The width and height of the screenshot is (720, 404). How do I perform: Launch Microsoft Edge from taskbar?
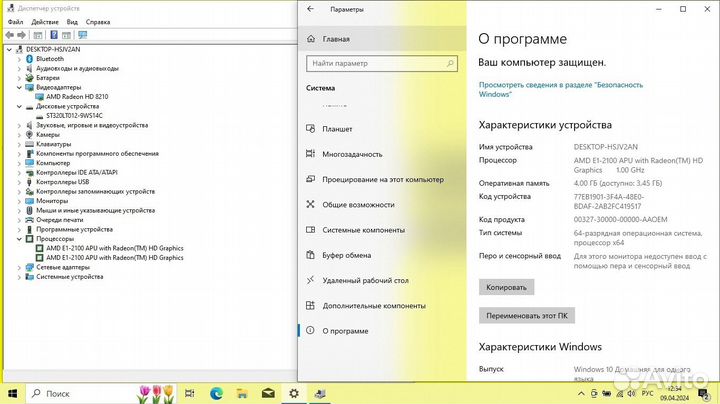(216, 393)
